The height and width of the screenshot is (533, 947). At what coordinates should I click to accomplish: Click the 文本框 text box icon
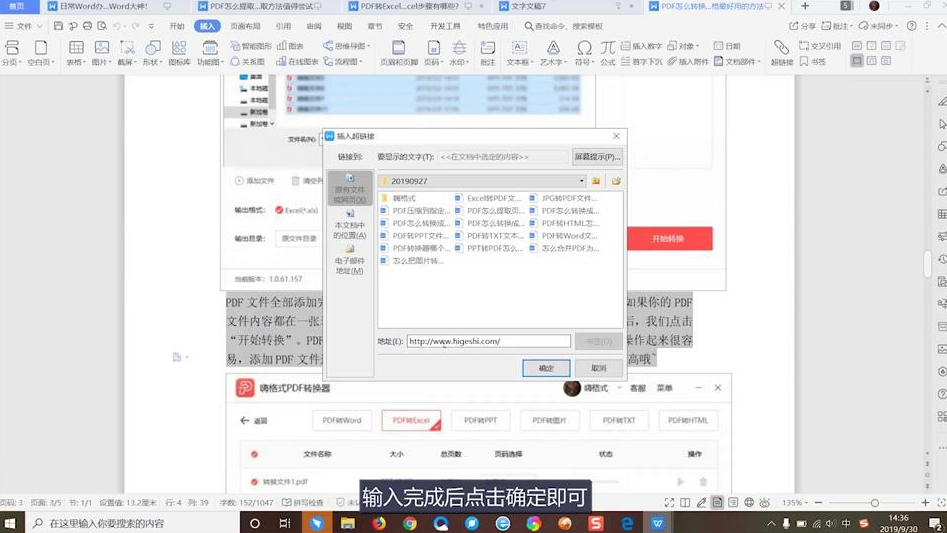pos(519,53)
